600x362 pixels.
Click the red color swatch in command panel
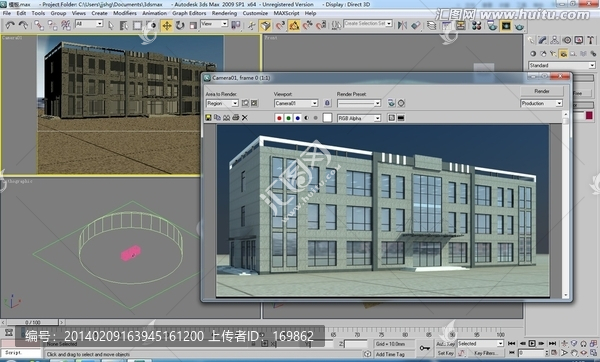click(x=589, y=116)
